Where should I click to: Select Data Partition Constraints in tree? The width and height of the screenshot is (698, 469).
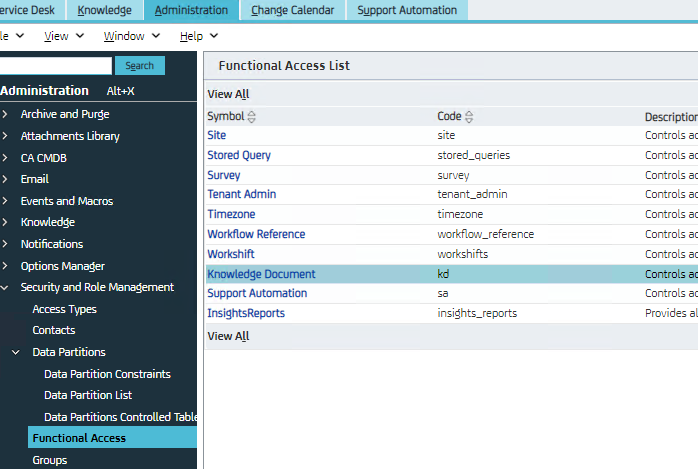[107, 374]
